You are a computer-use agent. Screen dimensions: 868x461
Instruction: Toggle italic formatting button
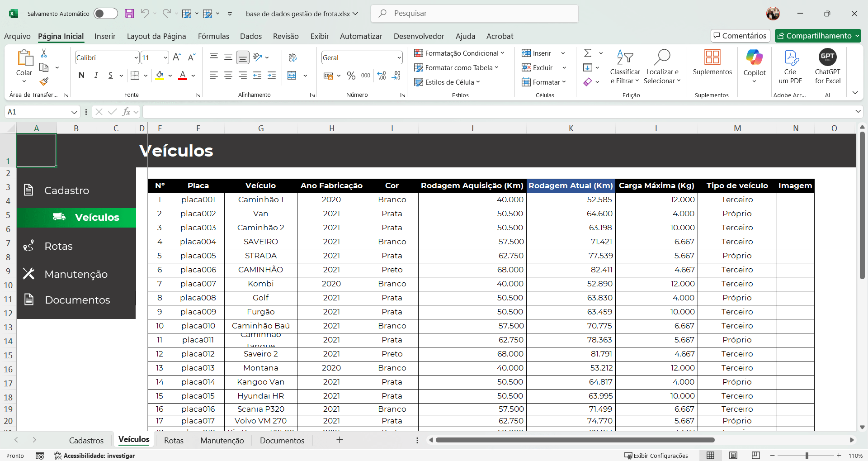coord(96,76)
